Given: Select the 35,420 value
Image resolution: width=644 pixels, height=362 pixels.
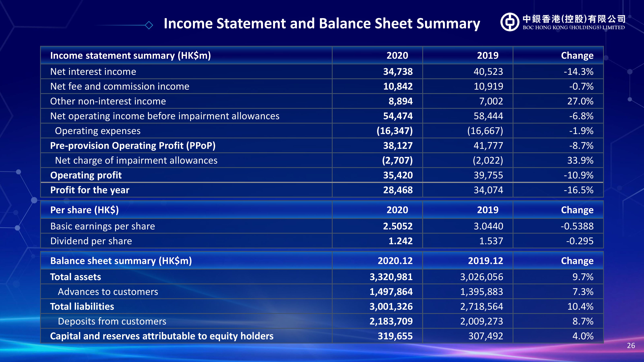Looking at the screenshot, I should [x=398, y=175].
